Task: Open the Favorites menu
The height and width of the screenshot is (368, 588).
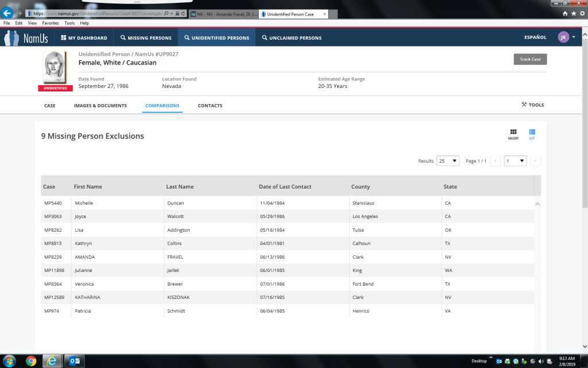Action: tap(50, 23)
